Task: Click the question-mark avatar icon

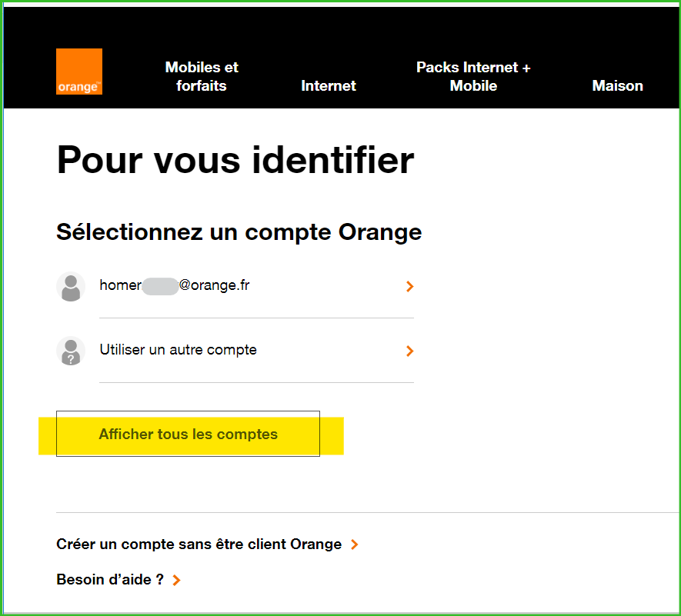Action: pos(71,351)
